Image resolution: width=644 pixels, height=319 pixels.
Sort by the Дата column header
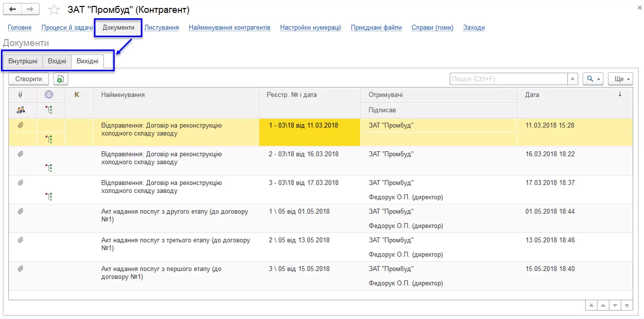[x=532, y=95]
